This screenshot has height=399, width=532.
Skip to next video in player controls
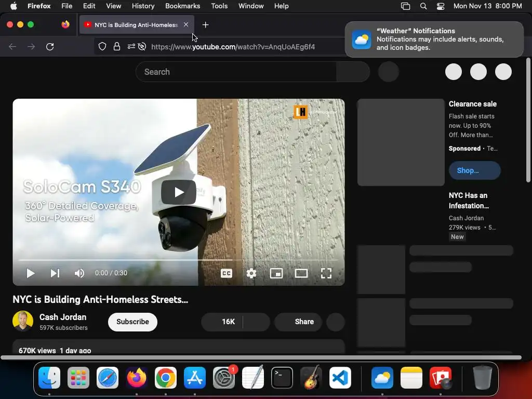click(55, 273)
